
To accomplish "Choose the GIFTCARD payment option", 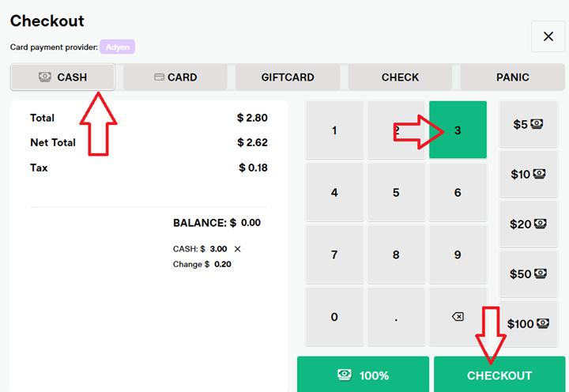I will click(288, 77).
